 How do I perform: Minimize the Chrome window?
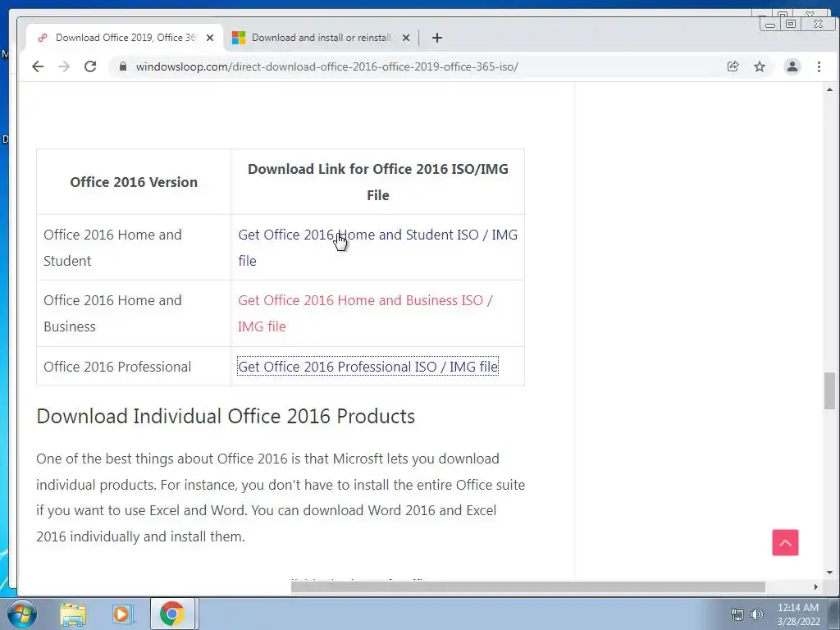click(769, 24)
